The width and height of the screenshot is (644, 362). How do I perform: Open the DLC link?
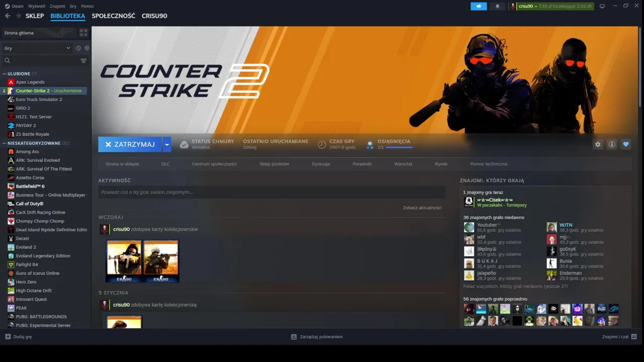click(166, 164)
